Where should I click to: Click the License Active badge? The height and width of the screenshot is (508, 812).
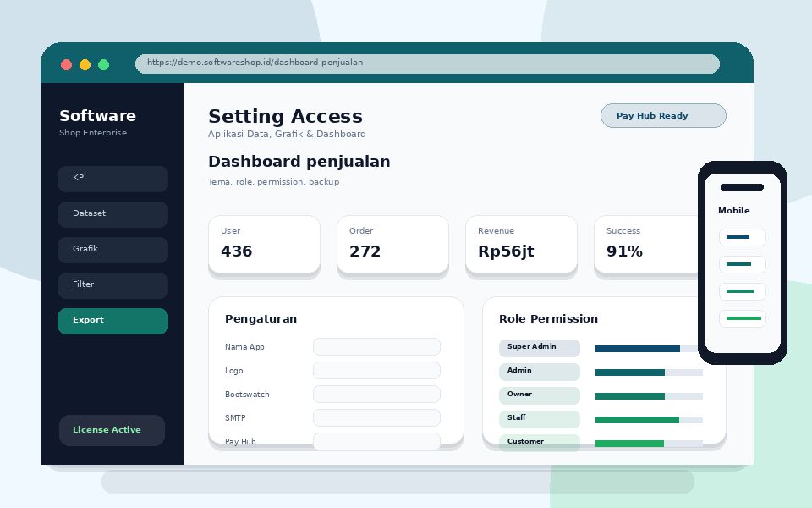[x=112, y=430]
